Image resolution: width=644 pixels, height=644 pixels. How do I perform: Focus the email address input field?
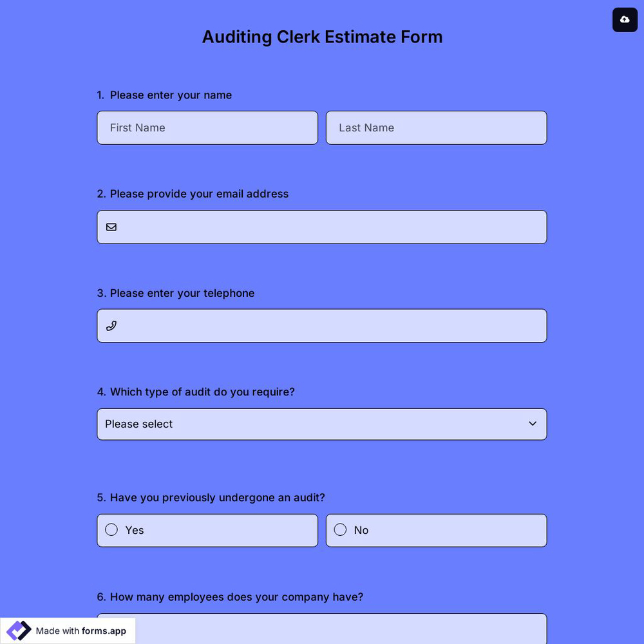pos(322,227)
